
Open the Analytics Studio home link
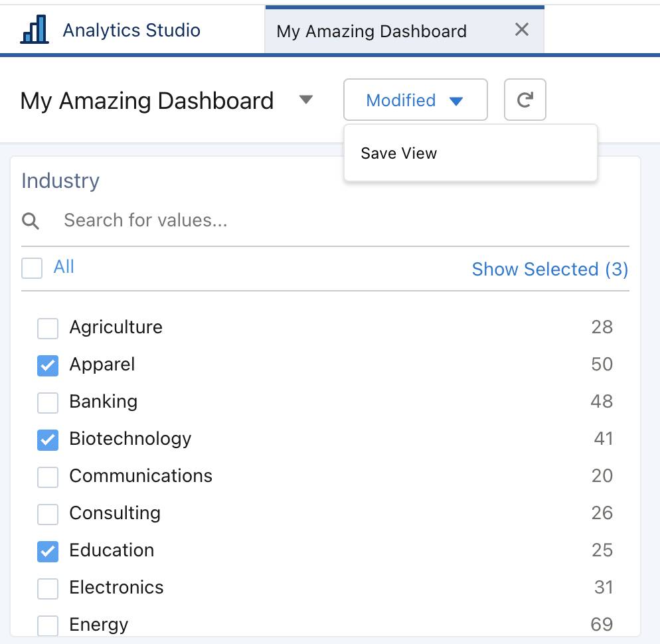[x=130, y=29]
